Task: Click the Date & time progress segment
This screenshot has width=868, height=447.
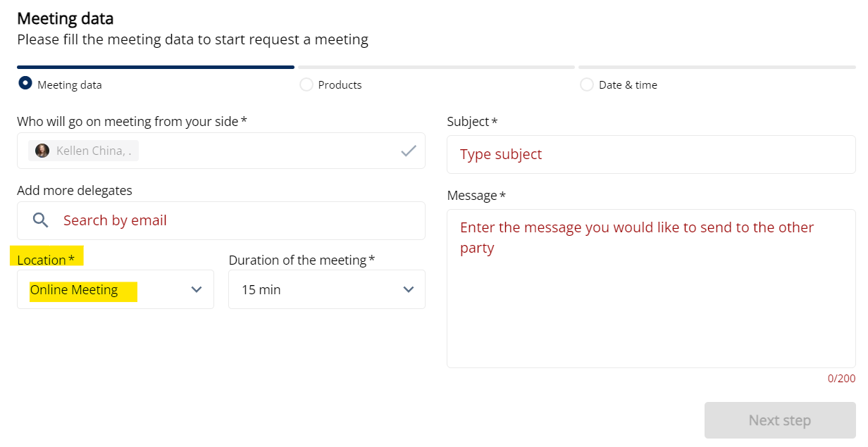Action: coord(717,68)
